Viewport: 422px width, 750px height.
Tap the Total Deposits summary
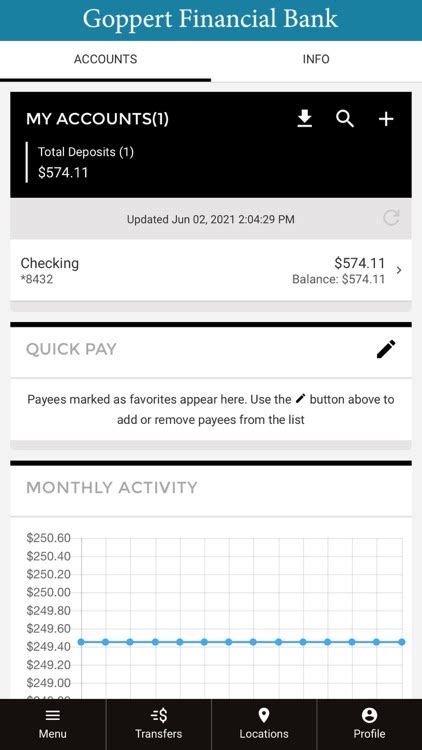(86, 162)
